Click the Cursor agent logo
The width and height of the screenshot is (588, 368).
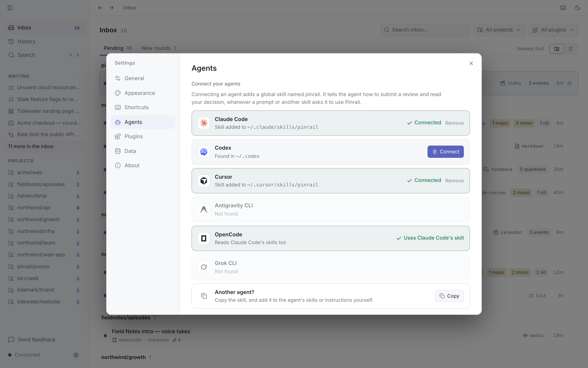point(204,181)
